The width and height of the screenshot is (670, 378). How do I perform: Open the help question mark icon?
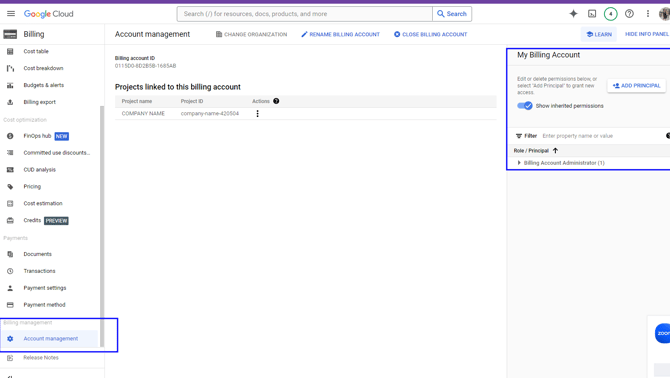tap(629, 14)
